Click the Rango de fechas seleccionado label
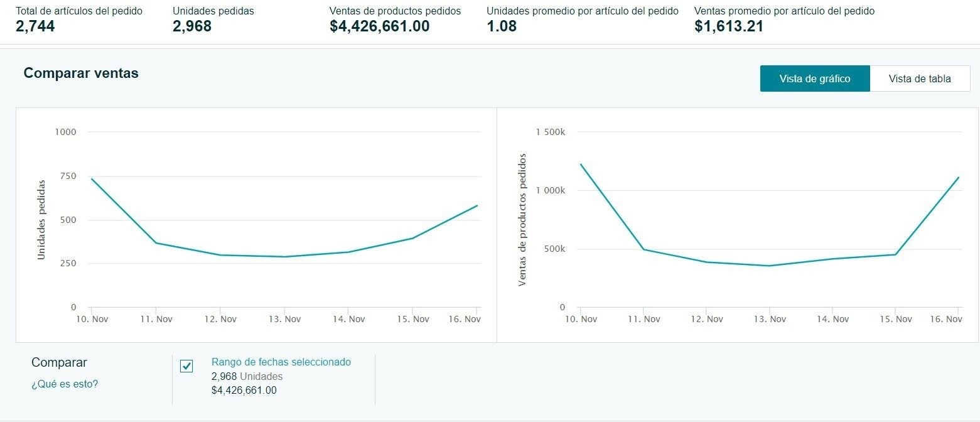 [x=281, y=362]
